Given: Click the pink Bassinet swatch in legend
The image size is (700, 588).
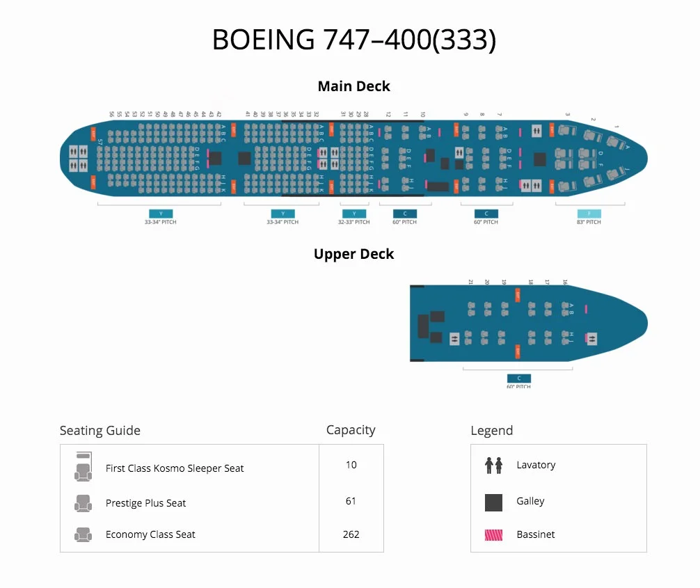Looking at the screenshot, I should coord(493,535).
